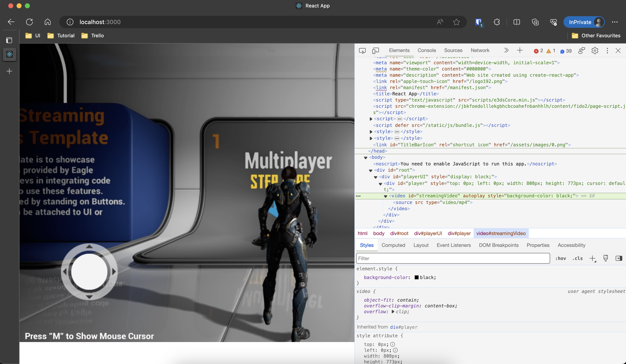
Task: Toggle the split screen icon
Action: [x=517, y=22]
